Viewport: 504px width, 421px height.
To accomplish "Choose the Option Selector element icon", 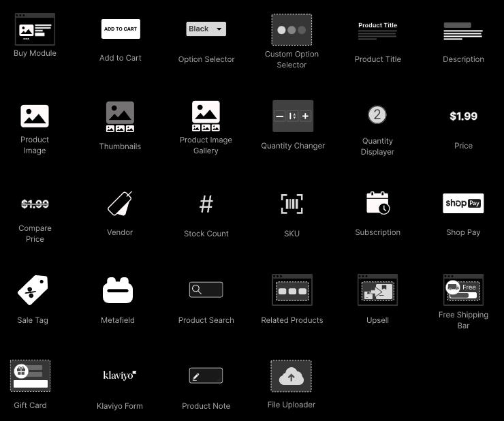I will point(206,29).
